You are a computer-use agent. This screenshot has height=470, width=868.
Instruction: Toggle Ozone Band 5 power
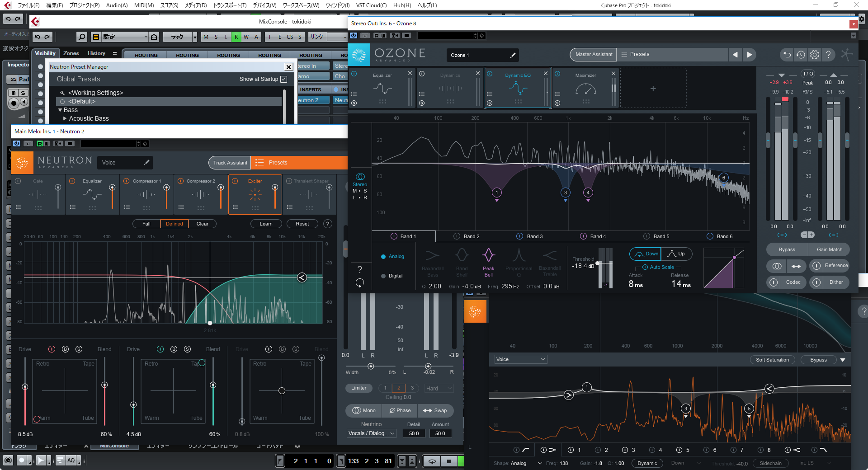coord(646,236)
